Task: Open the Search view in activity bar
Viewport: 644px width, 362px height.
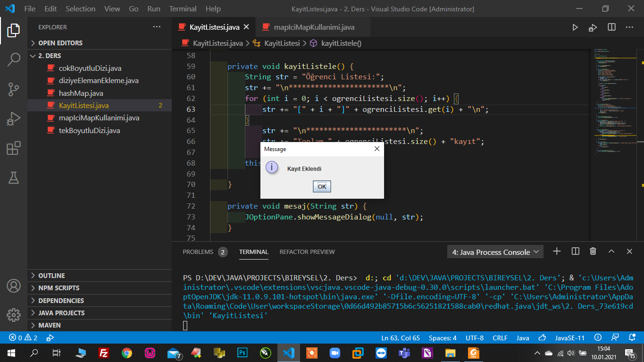Action: click(14, 59)
